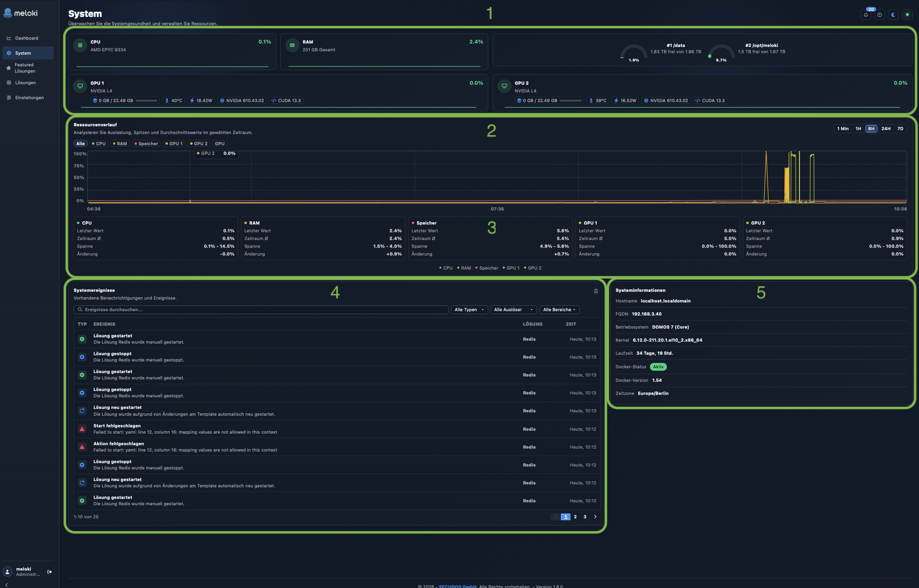Switch the time range to 1H
The width and height of the screenshot is (919, 588).
[858, 129]
